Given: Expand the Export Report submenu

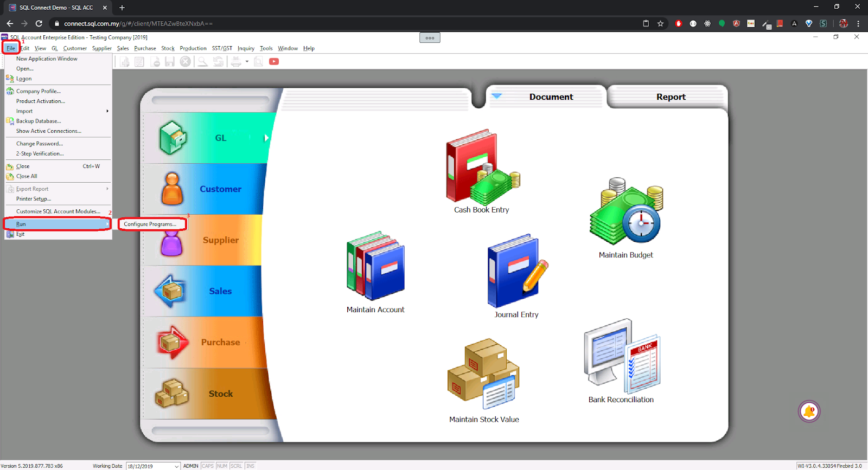Looking at the screenshot, I should tap(58, 189).
